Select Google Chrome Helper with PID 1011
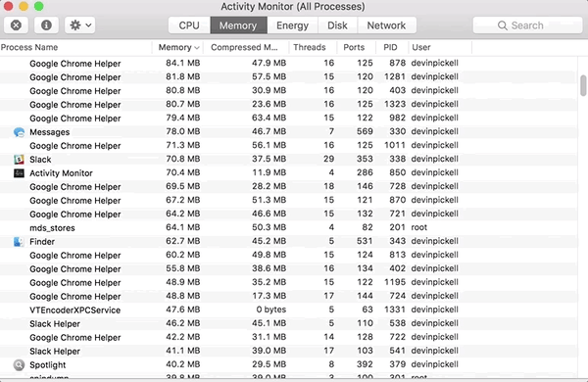The width and height of the screenshot is (588, 382). pyautogui.click(x=288, y=145)
